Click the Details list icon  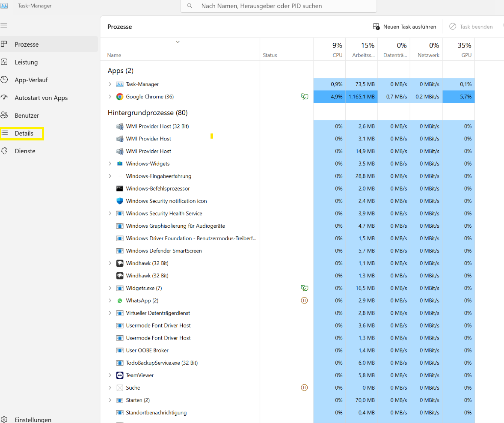click(5, 133)
